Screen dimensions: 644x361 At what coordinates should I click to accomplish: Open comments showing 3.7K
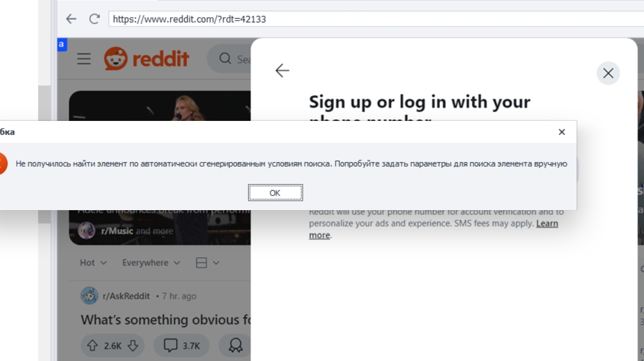pyautogui.click(x=182, y=345)
